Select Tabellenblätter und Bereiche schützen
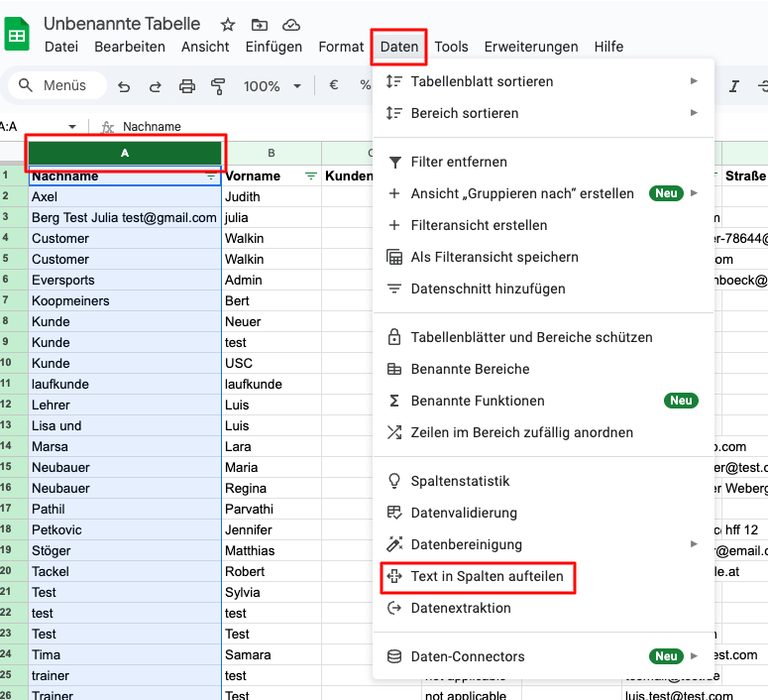 [543, 337]
